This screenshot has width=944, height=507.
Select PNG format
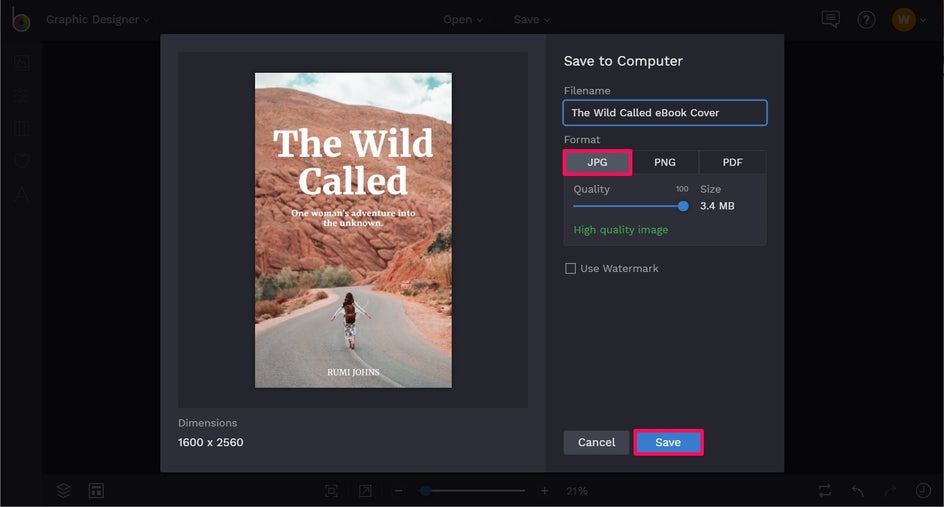(x=665, y=163)
